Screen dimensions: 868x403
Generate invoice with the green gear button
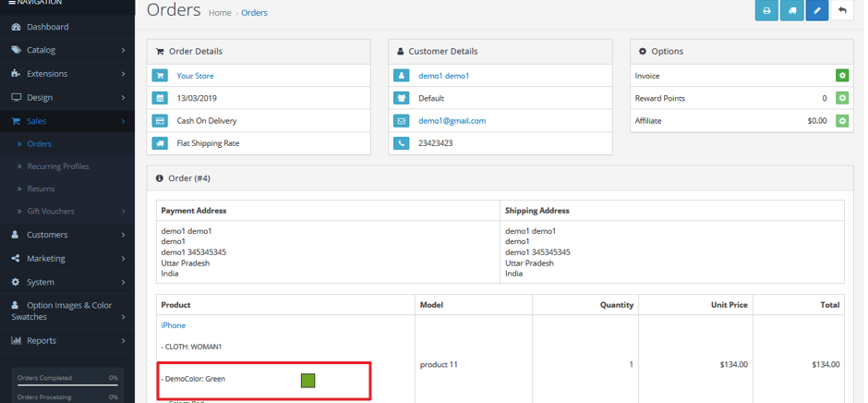(841, 76)
